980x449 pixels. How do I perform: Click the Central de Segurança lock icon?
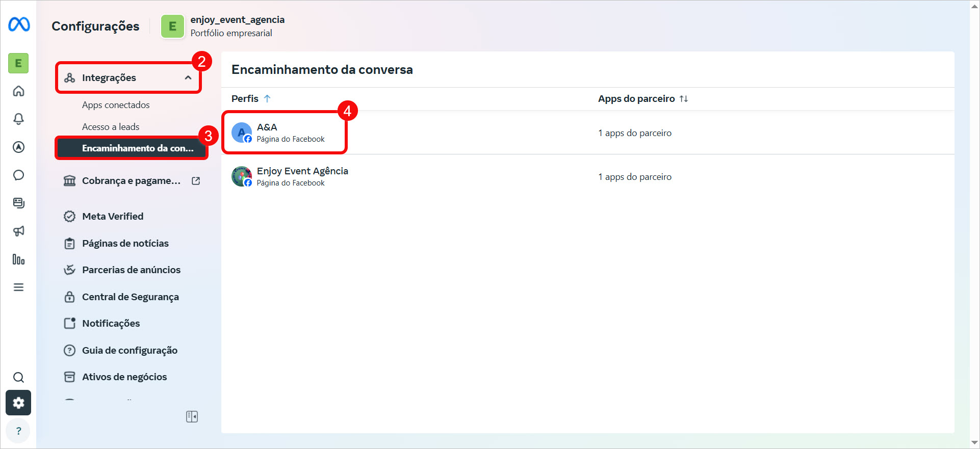click(70, 297)
